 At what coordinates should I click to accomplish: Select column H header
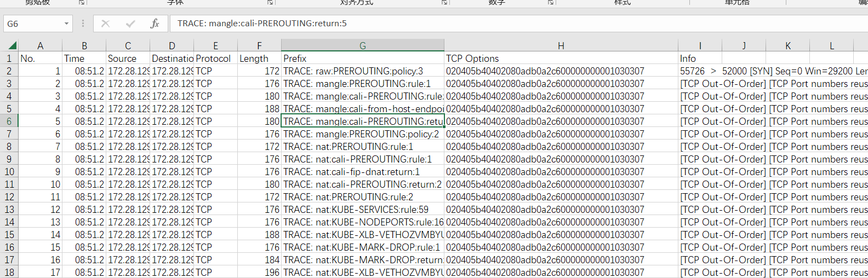click(561, 46)
